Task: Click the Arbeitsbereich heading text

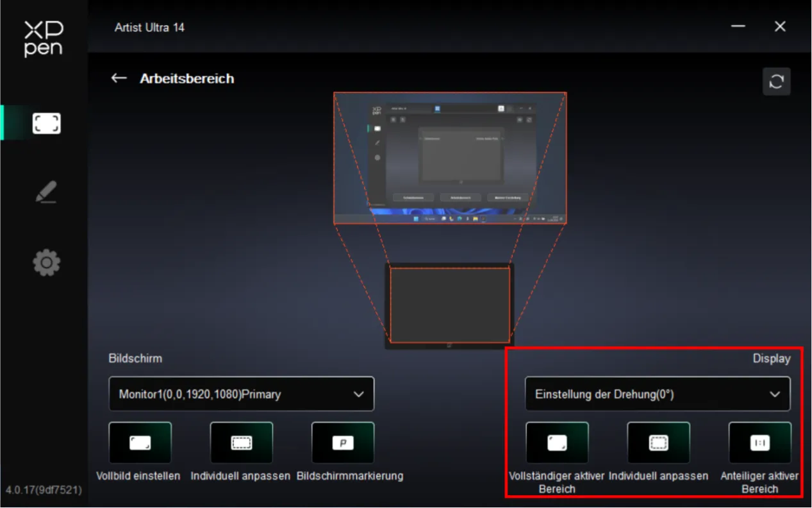Action: (x=187, y=79)
